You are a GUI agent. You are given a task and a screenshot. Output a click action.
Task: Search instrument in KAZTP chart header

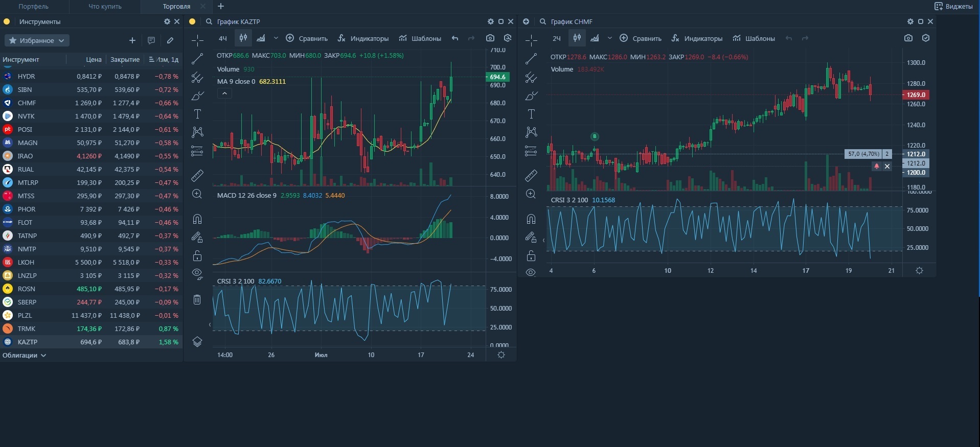pos(209,21)
